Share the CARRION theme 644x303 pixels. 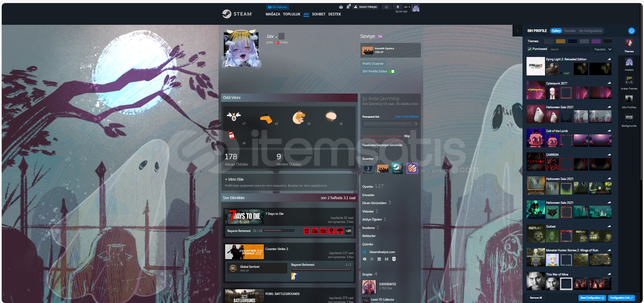609,155
